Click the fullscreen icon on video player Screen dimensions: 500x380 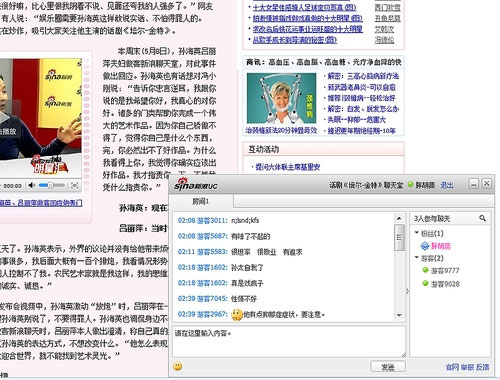coord(75,185)
